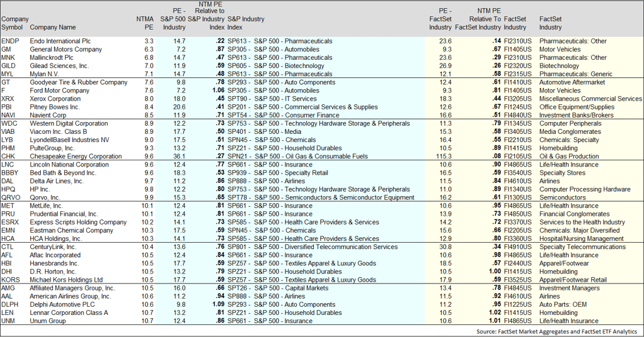Select Automotive Aftermarket FactSet industry cell
The width and height of the screenshot is (644, 337).
[x=572, y=82]
